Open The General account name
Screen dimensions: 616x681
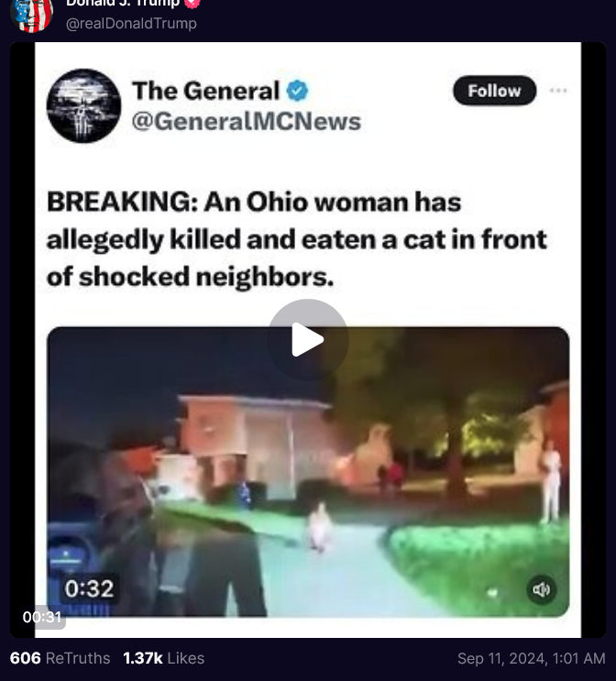(x=206, y=91)
